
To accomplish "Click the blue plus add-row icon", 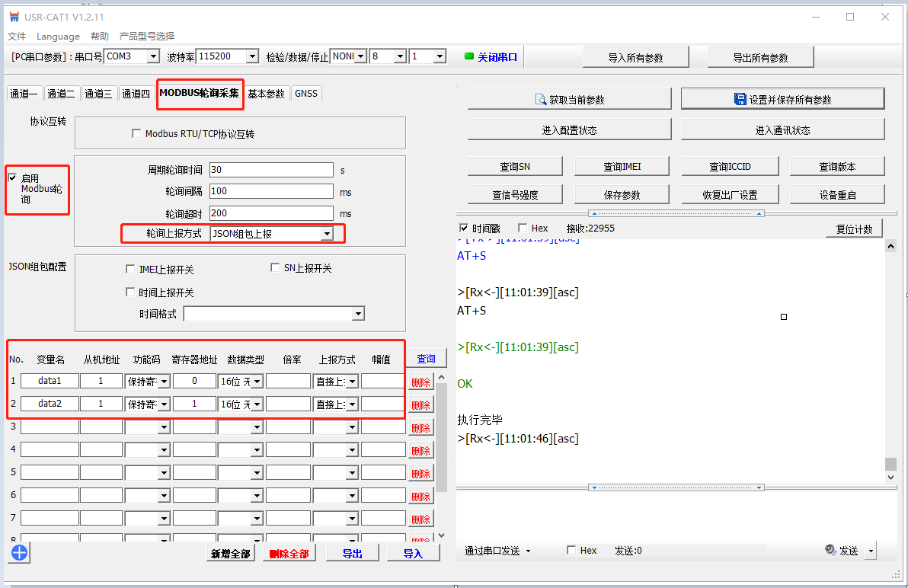I will point(19,553).
